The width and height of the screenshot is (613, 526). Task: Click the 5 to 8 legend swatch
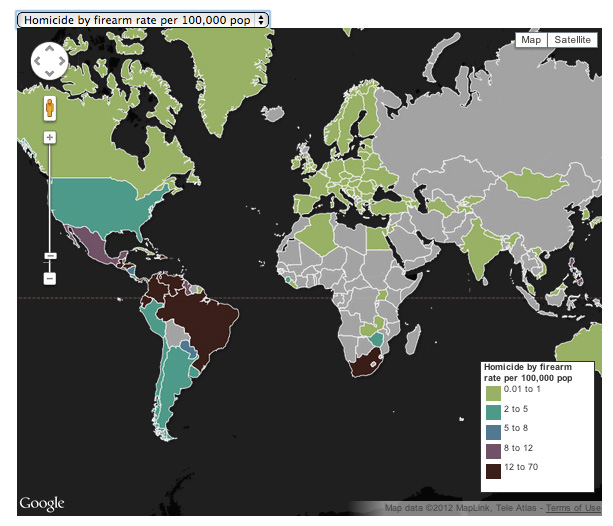493,432
